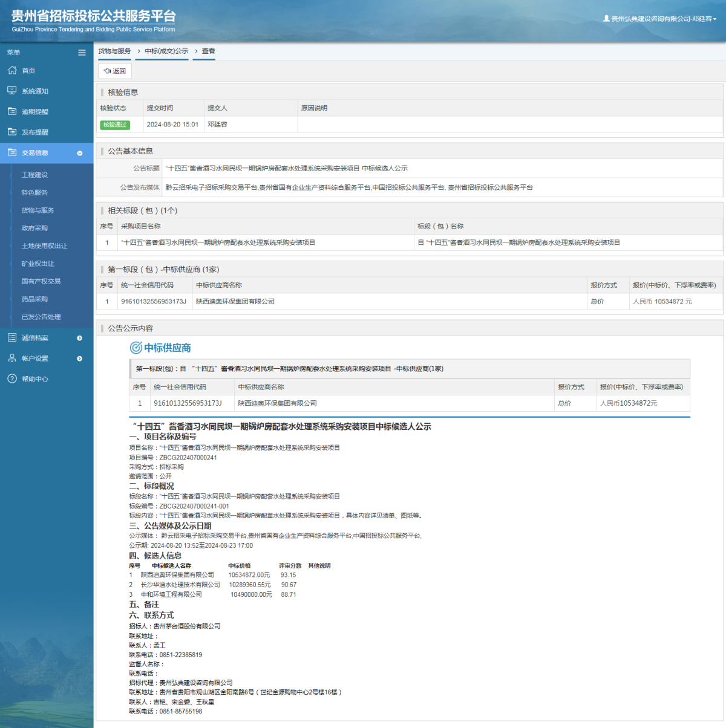Click submit time 2024-08-20 15:01
The width and height of the screenshot is (726, 728).
[x=172, y=125]
